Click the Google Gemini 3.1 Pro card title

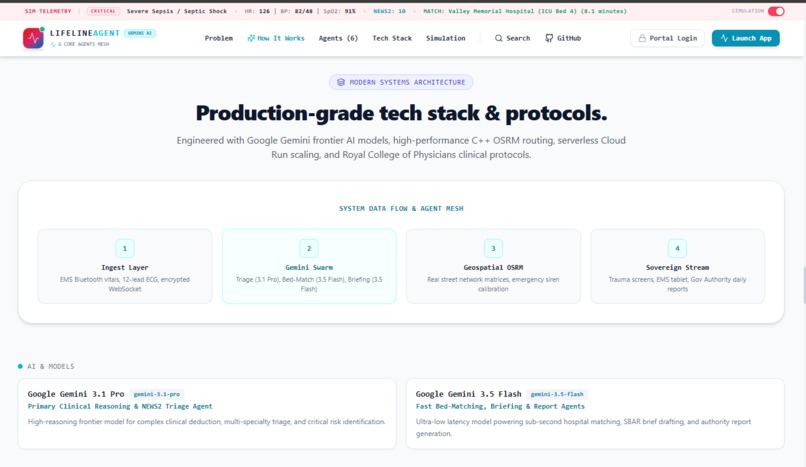click(76, 394)
